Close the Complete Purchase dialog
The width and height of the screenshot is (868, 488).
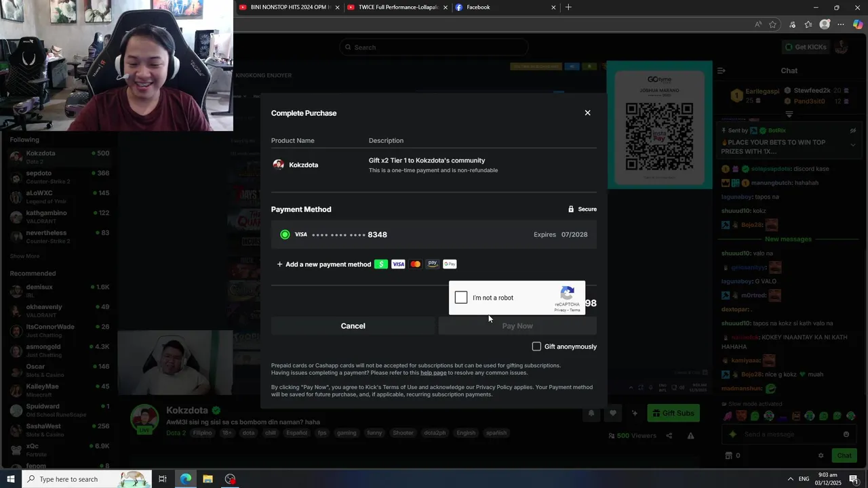point(587,113)
